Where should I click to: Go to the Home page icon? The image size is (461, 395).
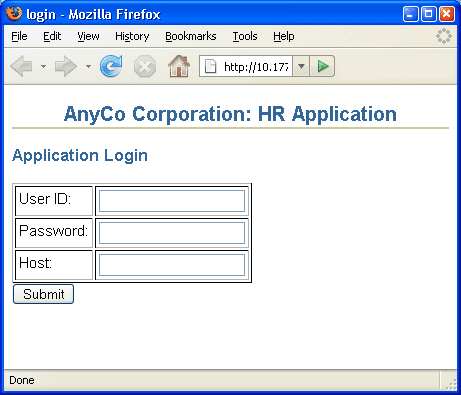(x=179, y=66)
